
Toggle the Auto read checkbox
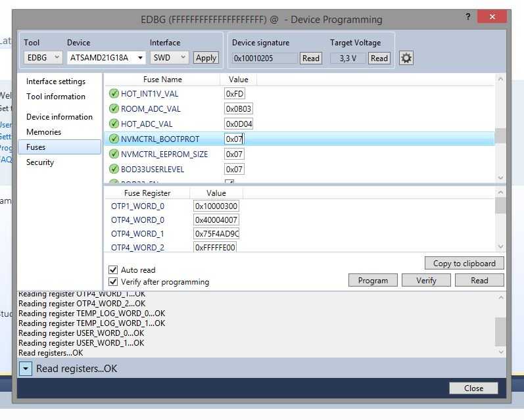[x=113, y=270]
